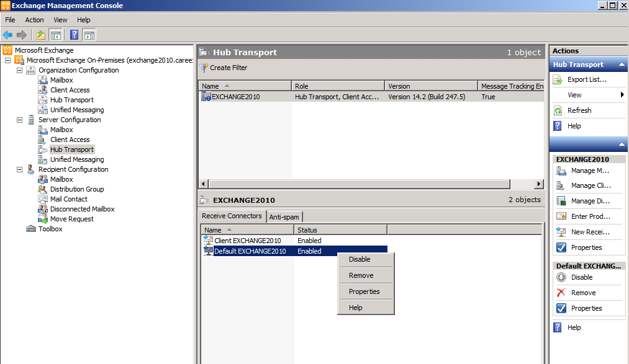Select Client Access under Server Configuration

pyautogui.click(x=70, y=140)
